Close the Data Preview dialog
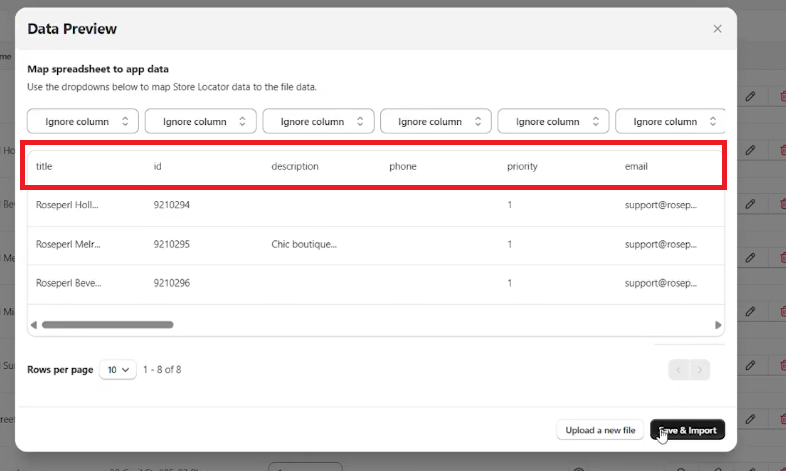The width and height of the screenshot is (786, 471). click(x=717, y=29)
